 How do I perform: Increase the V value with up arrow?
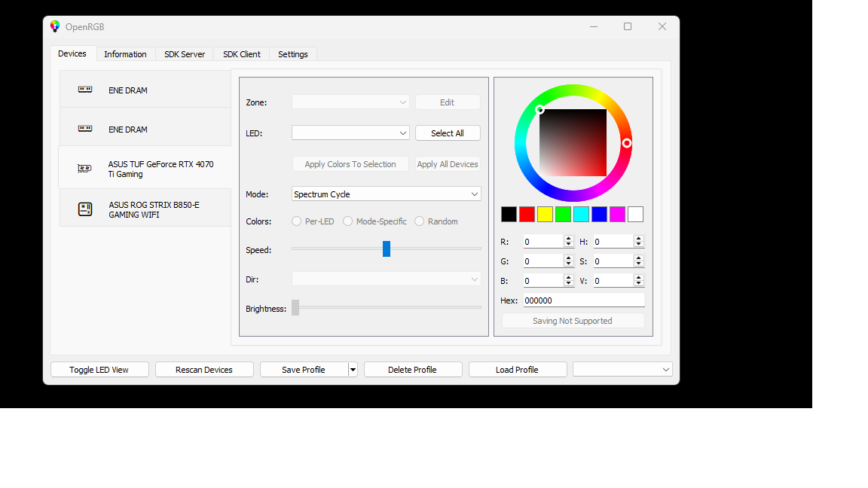639,278
